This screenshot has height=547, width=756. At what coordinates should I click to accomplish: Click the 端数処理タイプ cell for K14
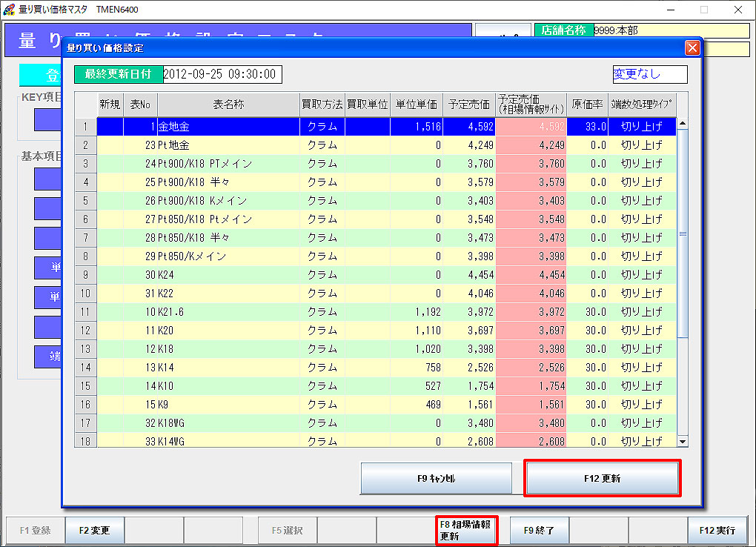[x=642, y=368]
